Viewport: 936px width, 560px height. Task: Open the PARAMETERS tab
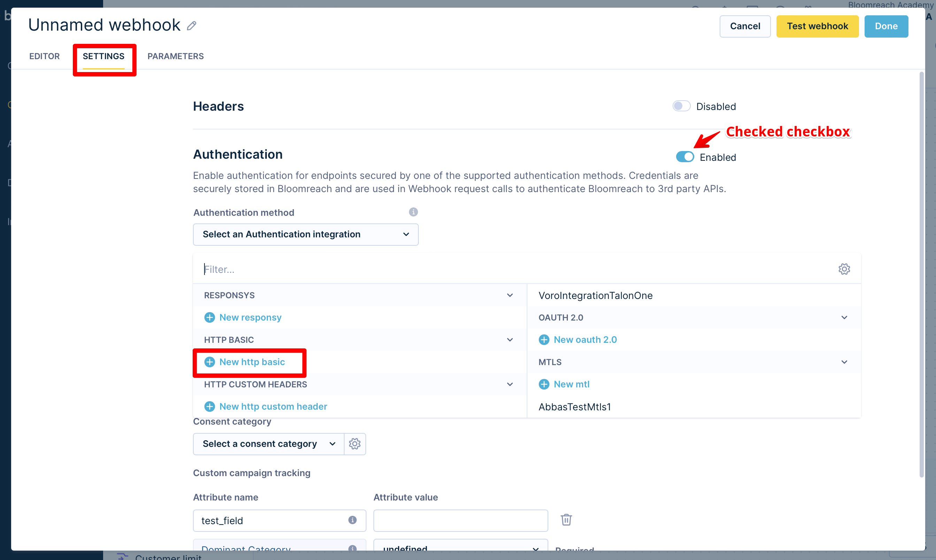(x=176, y=56)
